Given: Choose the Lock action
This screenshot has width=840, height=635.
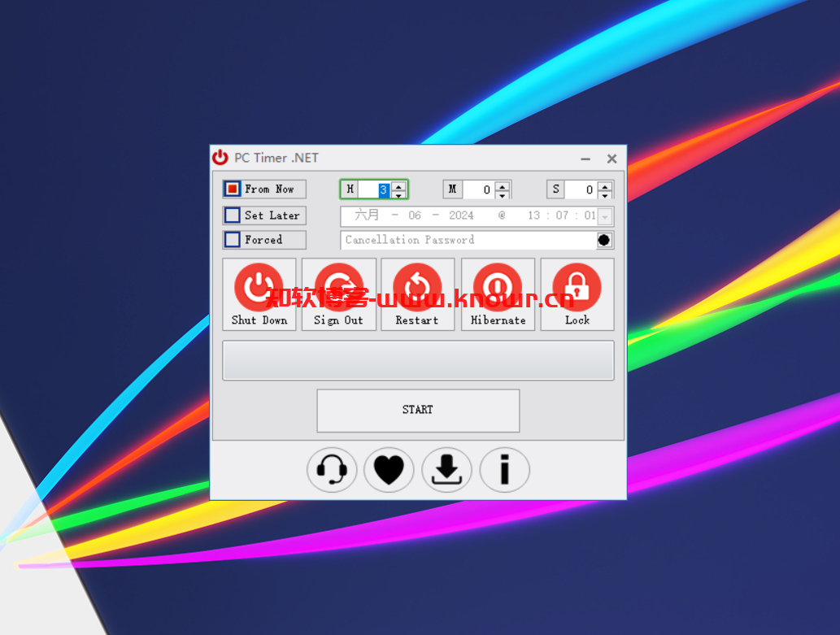Looking at the screenshot, I should [x=577, y=294].
